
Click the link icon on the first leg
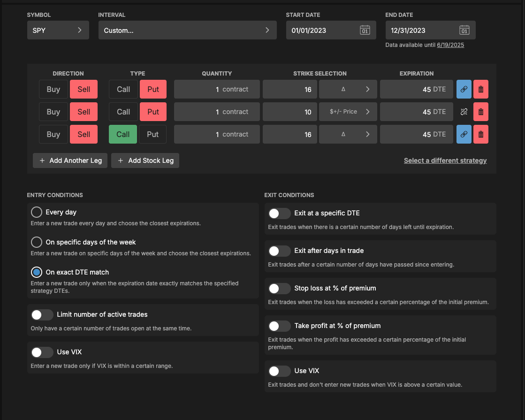click(x=464, y=89)
